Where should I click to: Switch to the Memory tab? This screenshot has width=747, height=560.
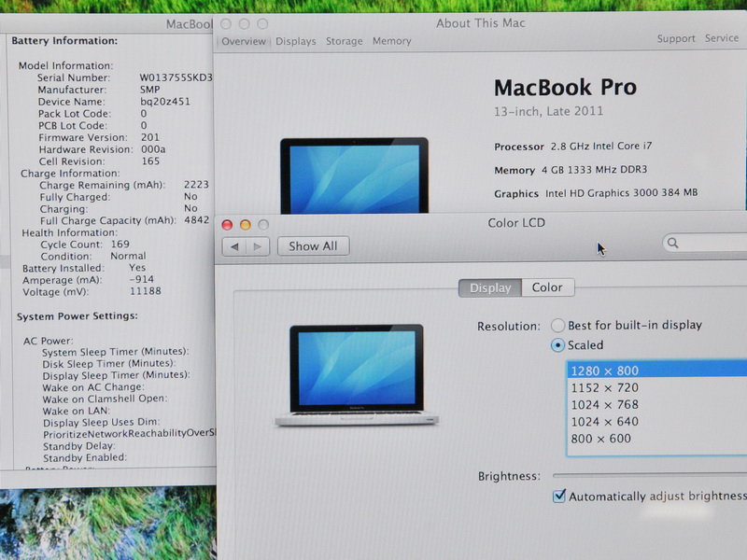pos(391,41)
